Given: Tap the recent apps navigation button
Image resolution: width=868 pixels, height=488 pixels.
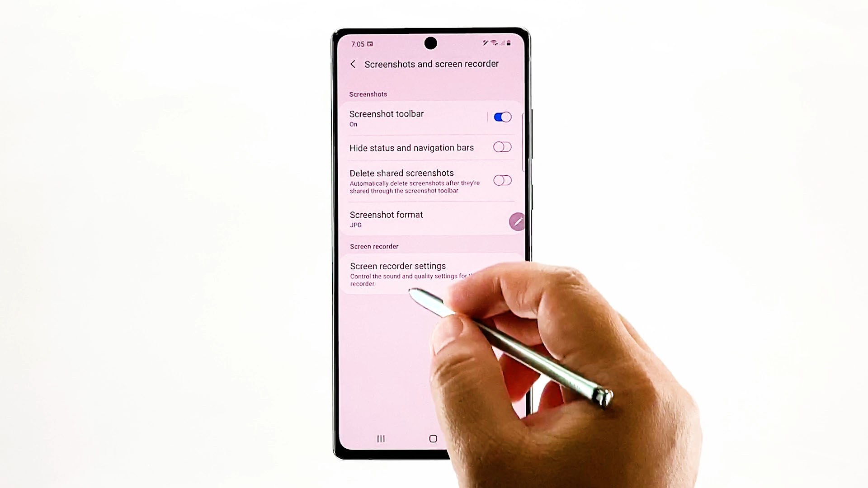Looking at the screenshot, I should [x=380, y=439].
